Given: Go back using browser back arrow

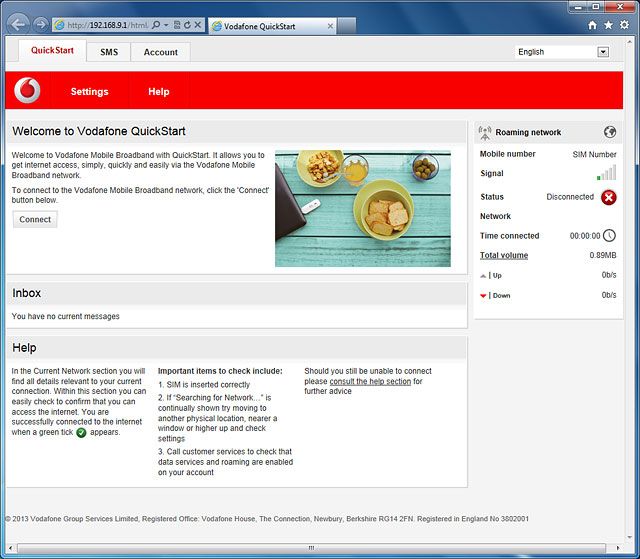Looking at the screenshot, I should tap(18, 25).
